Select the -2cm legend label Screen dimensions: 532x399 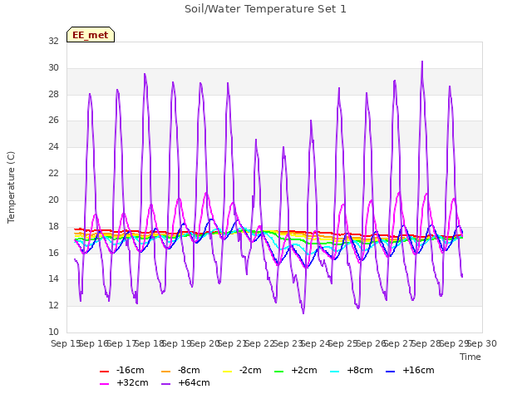point(250,370)
